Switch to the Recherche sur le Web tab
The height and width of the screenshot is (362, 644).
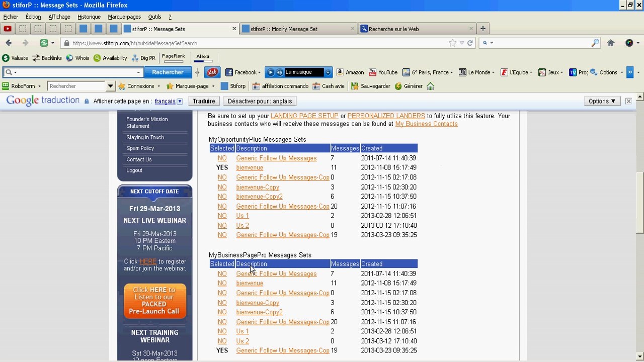417,29
